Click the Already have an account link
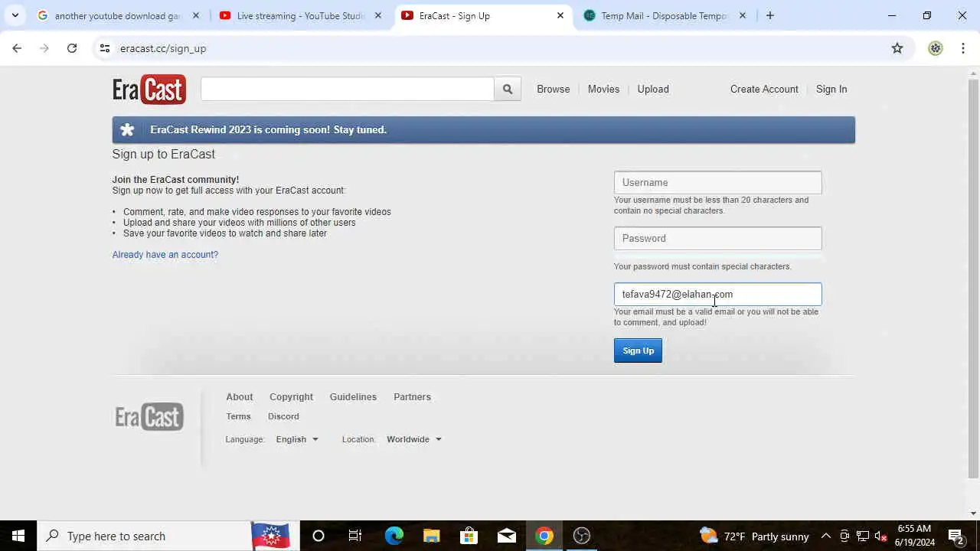 click(x=165, y=255)
